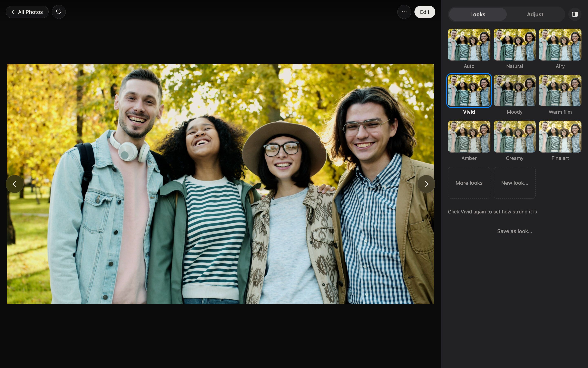Apply the Warm film look thumbnail

pos(560,91)
